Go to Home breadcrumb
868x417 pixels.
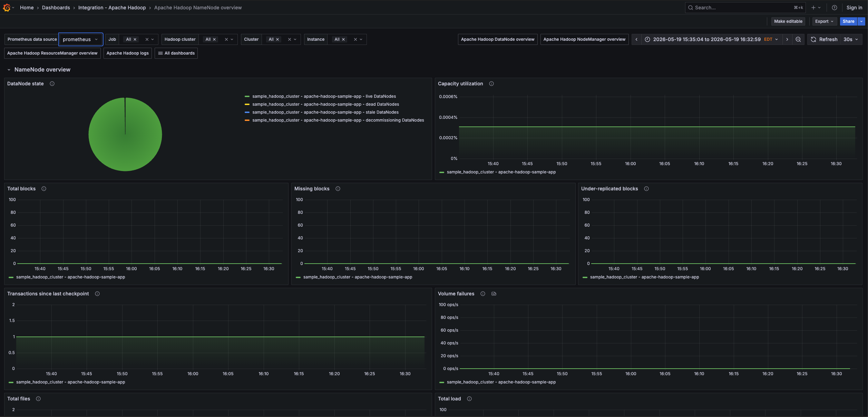[x=27, y=8]
